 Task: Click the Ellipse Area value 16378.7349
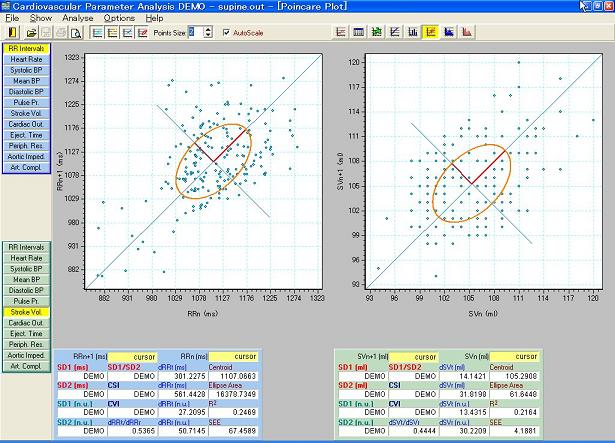coord(233,394)
